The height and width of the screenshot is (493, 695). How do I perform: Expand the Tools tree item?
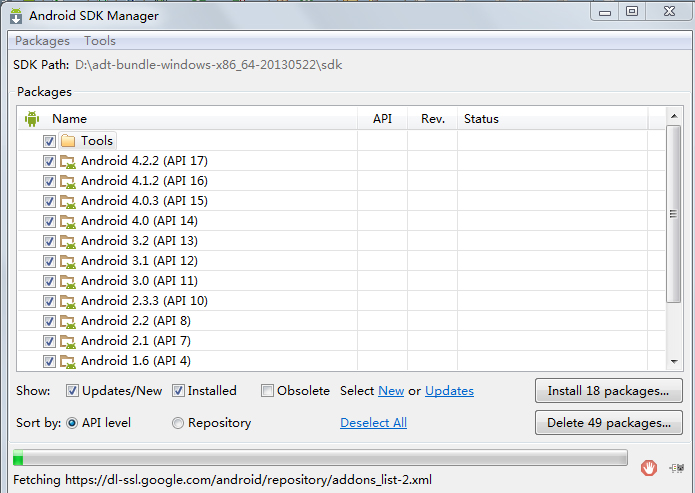tap(97, 141)
